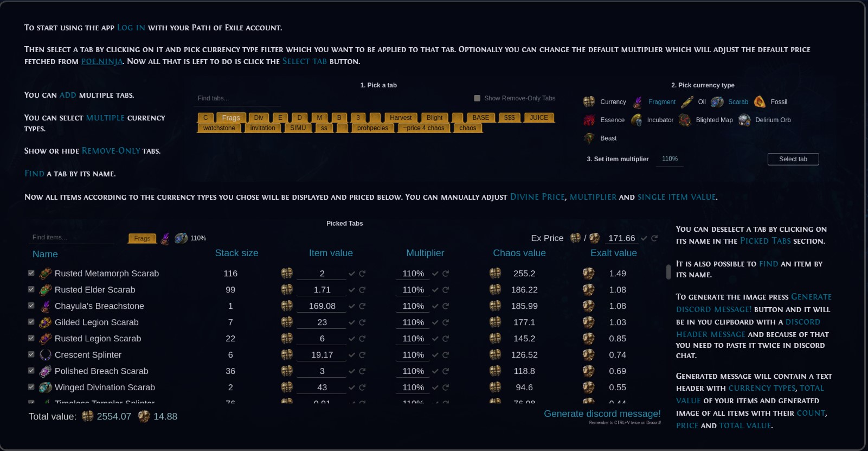Reset the Ex Price value
Viewport: 868px width, 451px height.
(x=654, y=238)
